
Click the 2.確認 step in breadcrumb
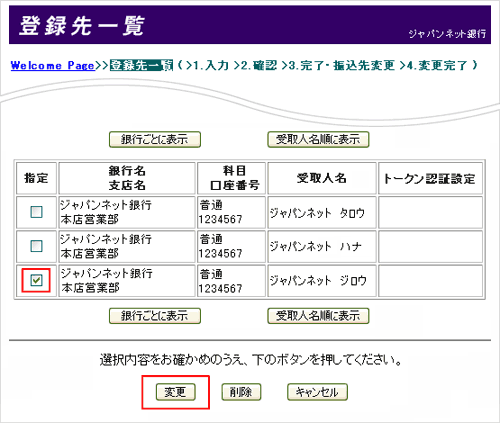pos(256,65)
